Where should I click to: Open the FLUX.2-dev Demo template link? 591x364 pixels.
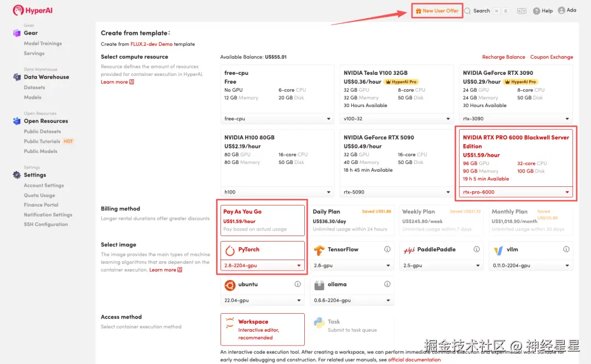tap(151, 44)
